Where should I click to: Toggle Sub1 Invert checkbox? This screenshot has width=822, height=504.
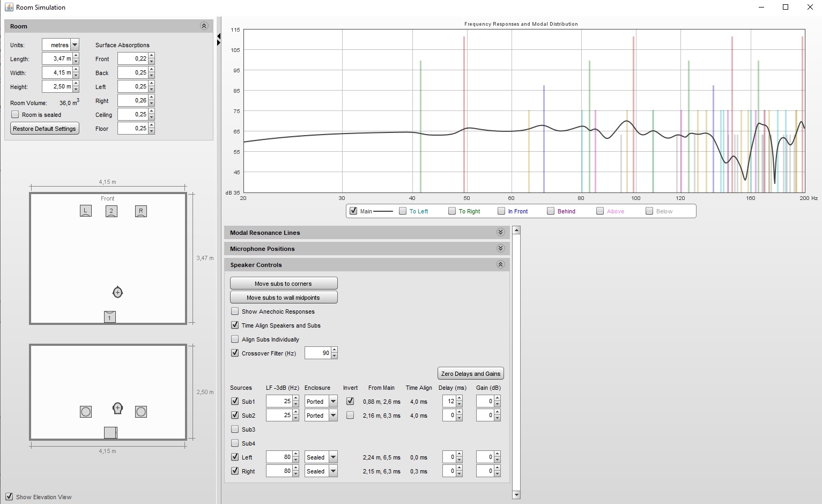pos(350,401)
